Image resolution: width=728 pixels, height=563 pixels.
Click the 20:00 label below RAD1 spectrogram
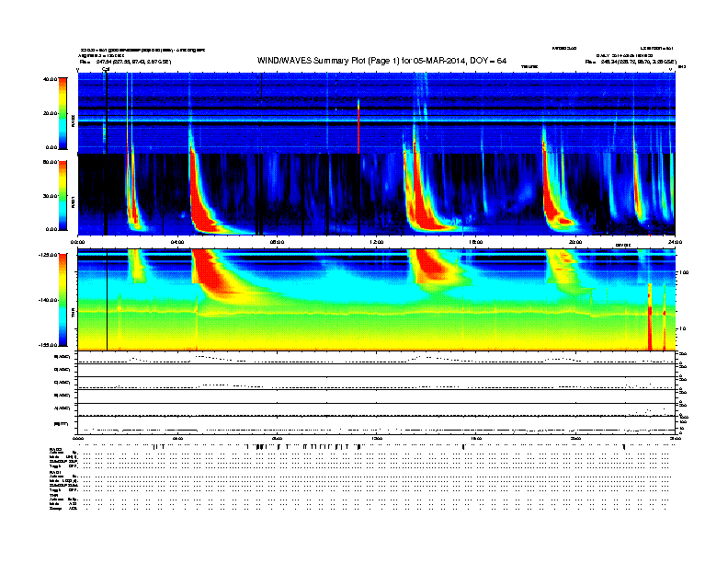(x=575, y=242)
